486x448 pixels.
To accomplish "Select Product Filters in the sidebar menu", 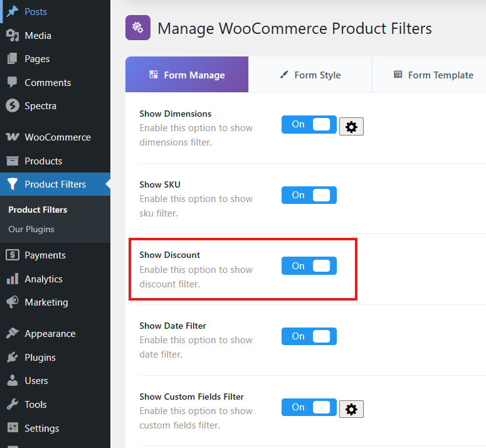I will point(55,184).
